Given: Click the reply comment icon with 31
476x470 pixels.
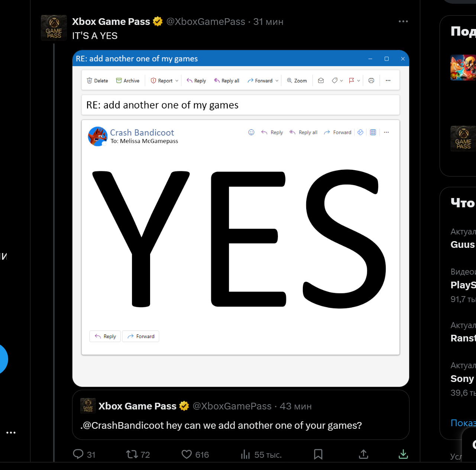Looking at the screenshot, I should (78, 454).
